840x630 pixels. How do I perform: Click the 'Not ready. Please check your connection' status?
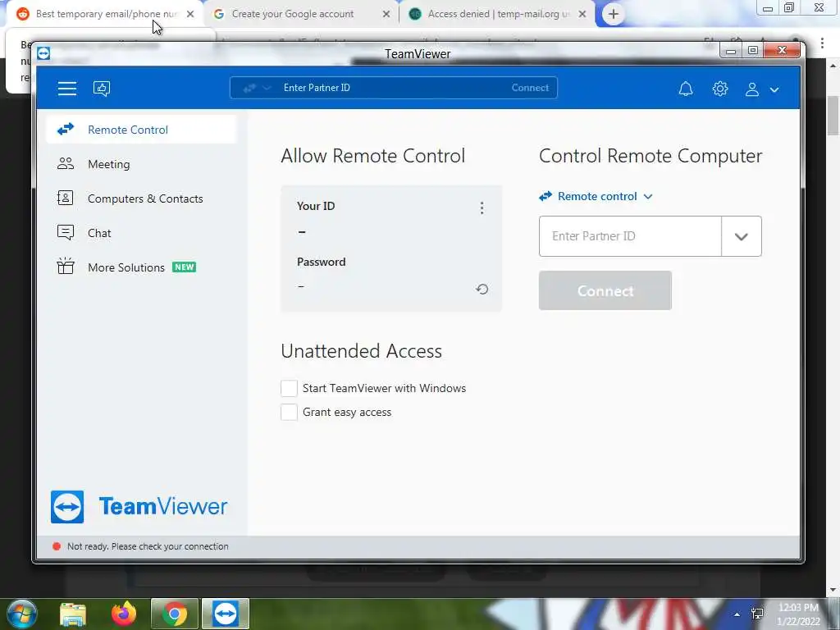click(x=148, y=546)
